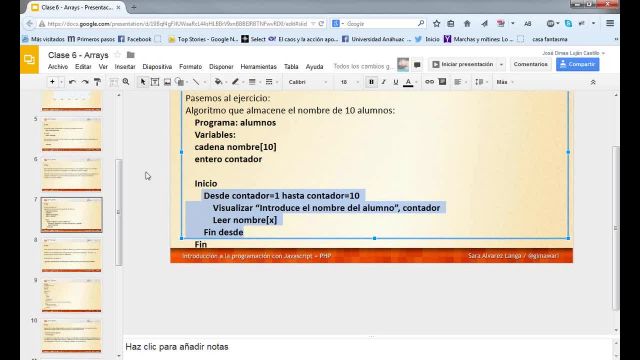This screenshot has height=360, width=640.
Task: Select slide 8 thumbnail
Action: [x=71, y=255]
